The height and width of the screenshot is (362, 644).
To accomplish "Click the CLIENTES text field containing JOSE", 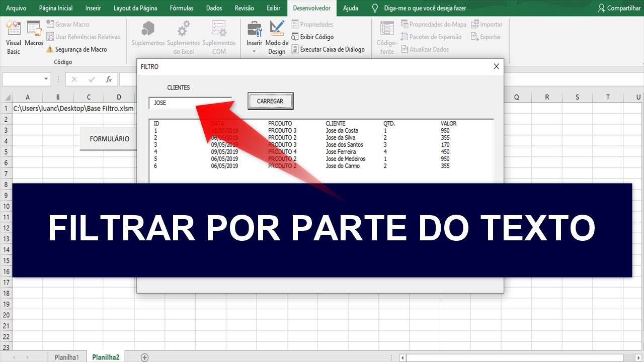I will click(x=190, y=103).
